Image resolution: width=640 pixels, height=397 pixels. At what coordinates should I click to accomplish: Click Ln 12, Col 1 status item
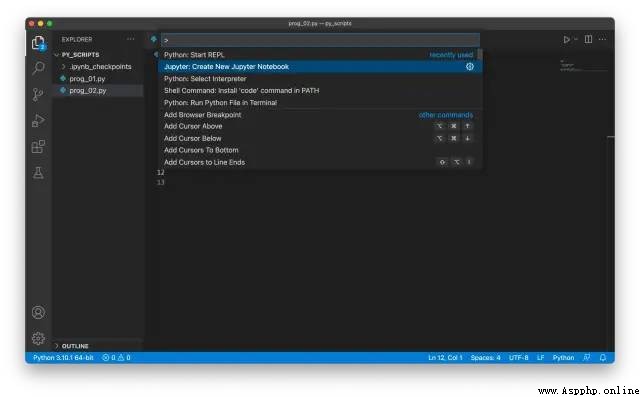tap(445, 357)
